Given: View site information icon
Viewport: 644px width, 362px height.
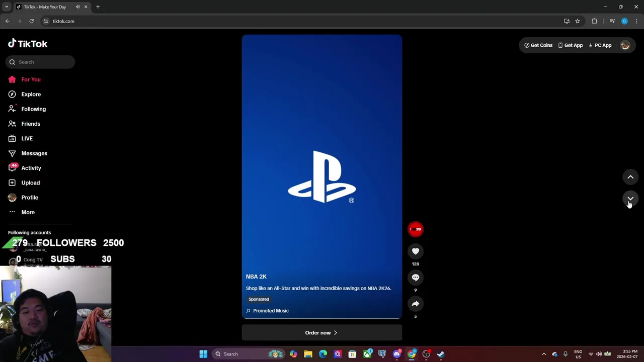Looking at the screenshot, I should (46, 21).
